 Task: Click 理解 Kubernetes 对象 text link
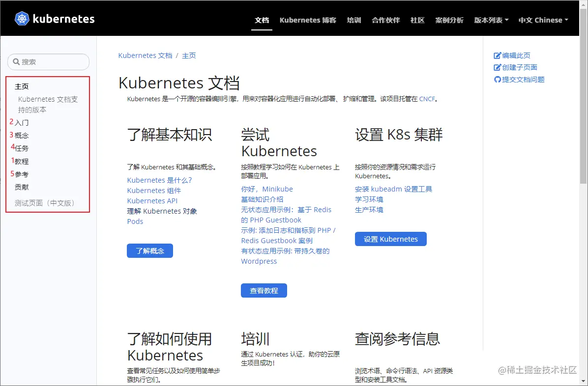point(162,211)
